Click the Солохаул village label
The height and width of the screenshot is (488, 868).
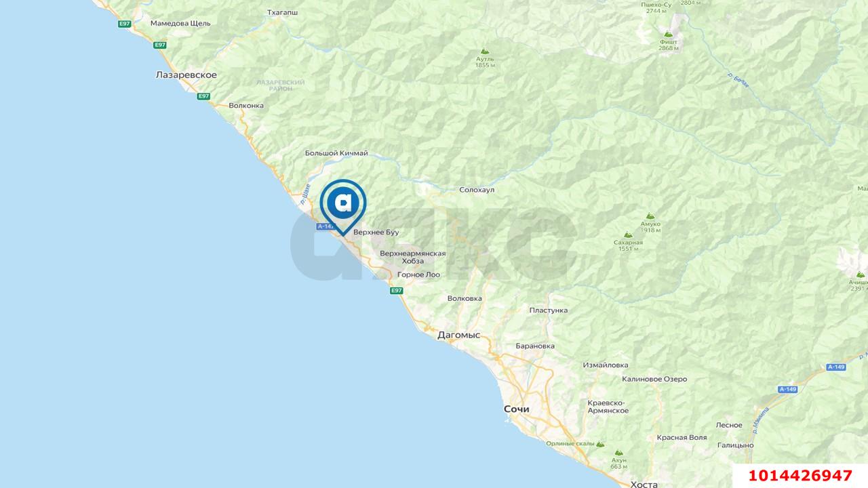point(477,190)
